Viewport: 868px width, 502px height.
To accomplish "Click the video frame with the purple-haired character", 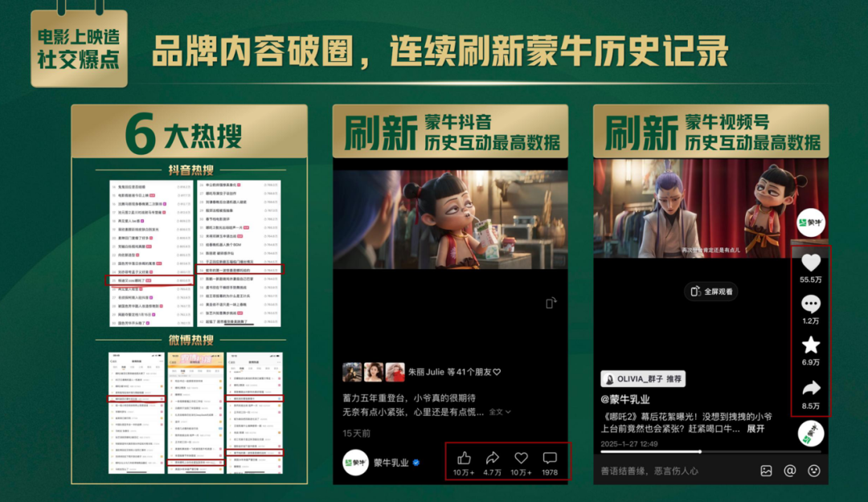I will [710, 208].
